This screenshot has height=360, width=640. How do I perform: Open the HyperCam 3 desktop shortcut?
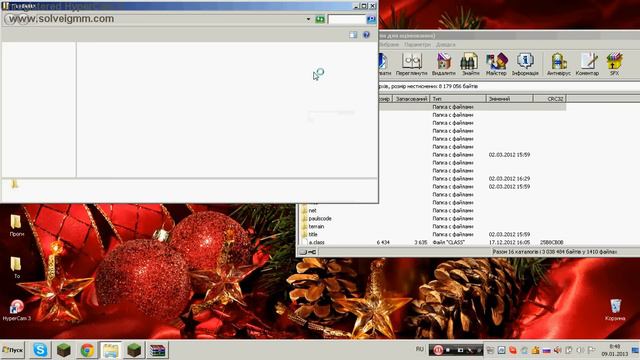[17, 310]
